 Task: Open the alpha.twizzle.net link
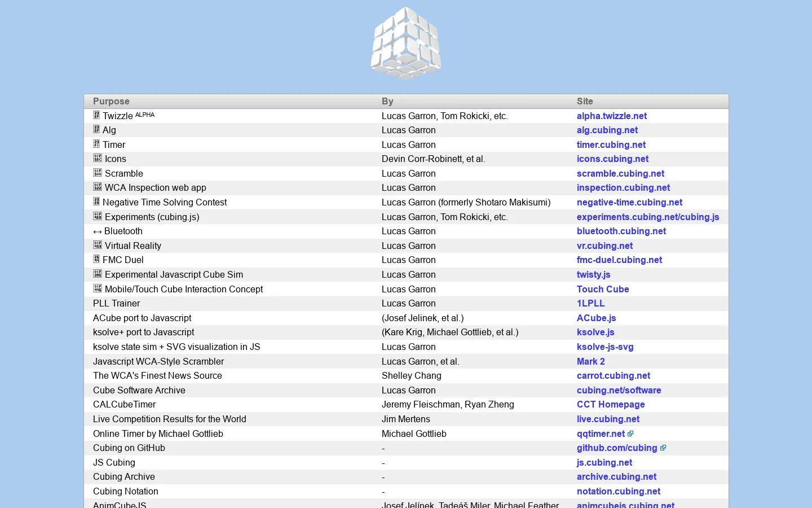click(612, 116)
